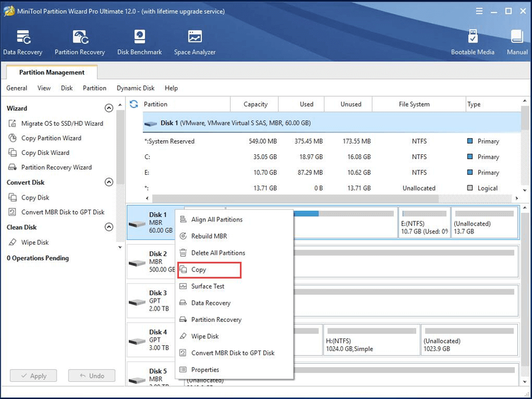532x399 pixels.
Task: Collapse the Convert Disk section
Action: pos(108,182)
